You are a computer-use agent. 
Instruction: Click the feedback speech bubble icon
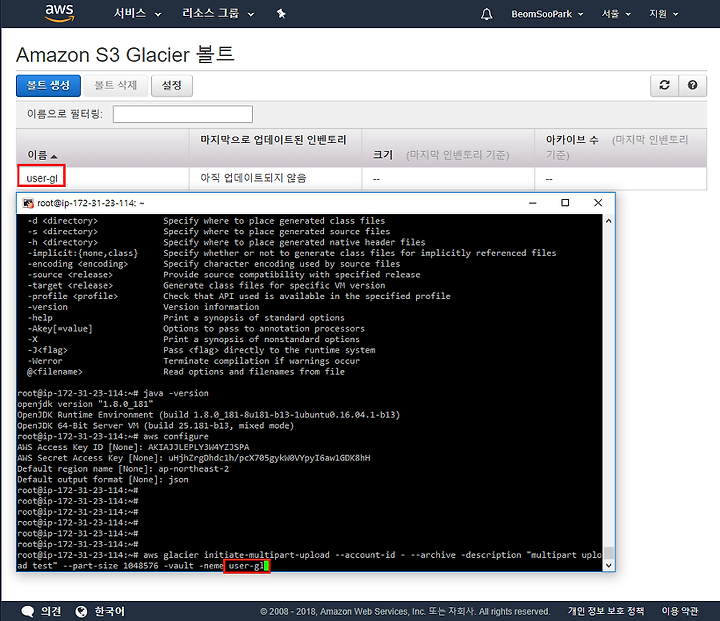pos(28,611)
